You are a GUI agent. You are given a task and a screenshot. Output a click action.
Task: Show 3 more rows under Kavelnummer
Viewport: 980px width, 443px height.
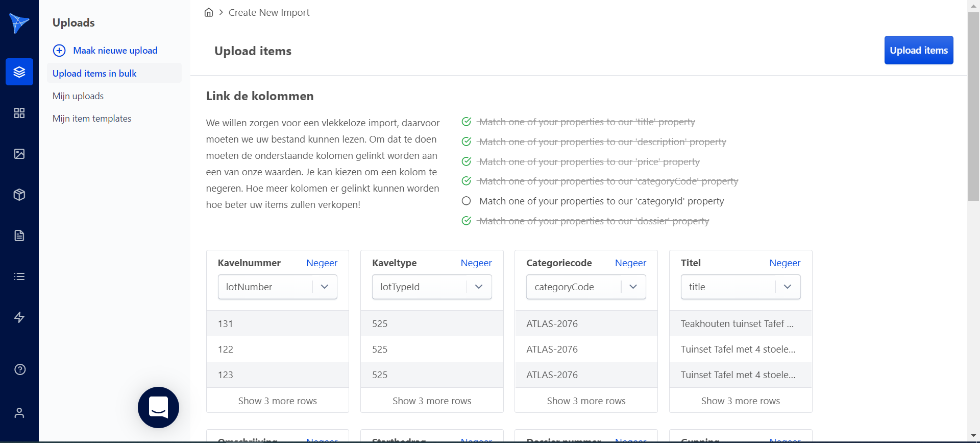coord(277,401)
